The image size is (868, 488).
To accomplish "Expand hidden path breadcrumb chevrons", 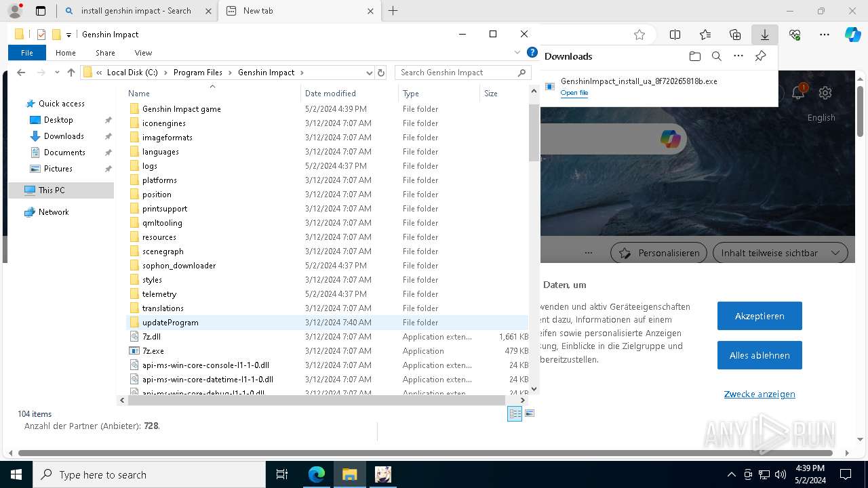I will click(100, 73).
